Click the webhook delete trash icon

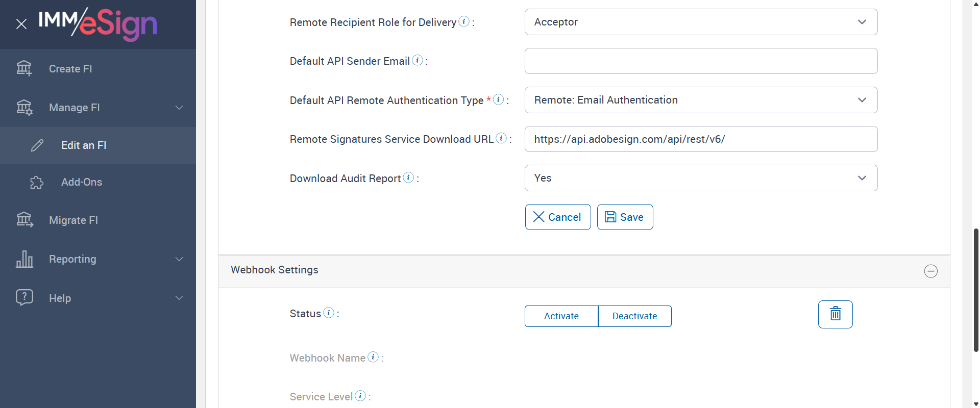tap(835, 314)
